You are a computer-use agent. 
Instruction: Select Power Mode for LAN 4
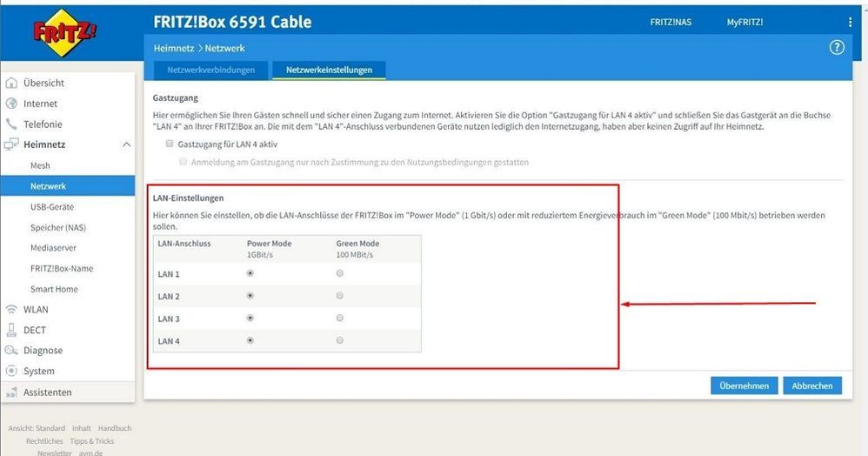[250, 340]
